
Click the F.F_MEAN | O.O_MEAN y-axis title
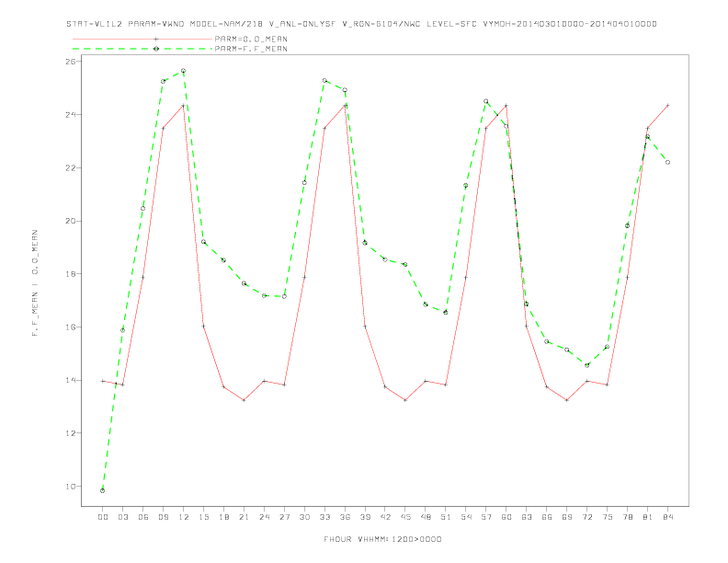click(35, 283)
